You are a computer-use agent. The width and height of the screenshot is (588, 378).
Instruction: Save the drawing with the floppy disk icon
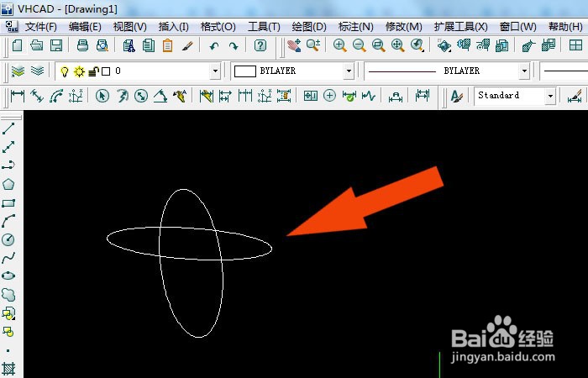(x=56, y=45)
